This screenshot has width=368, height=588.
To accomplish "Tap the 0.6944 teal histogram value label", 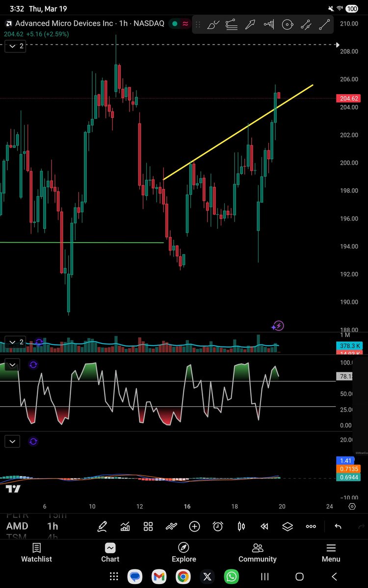I will coord(348,477).
